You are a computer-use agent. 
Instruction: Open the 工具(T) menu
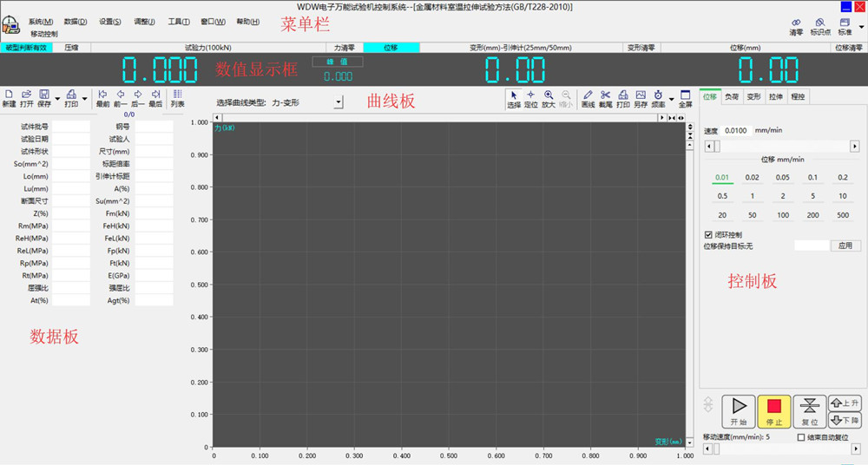(x=179, y=22)
